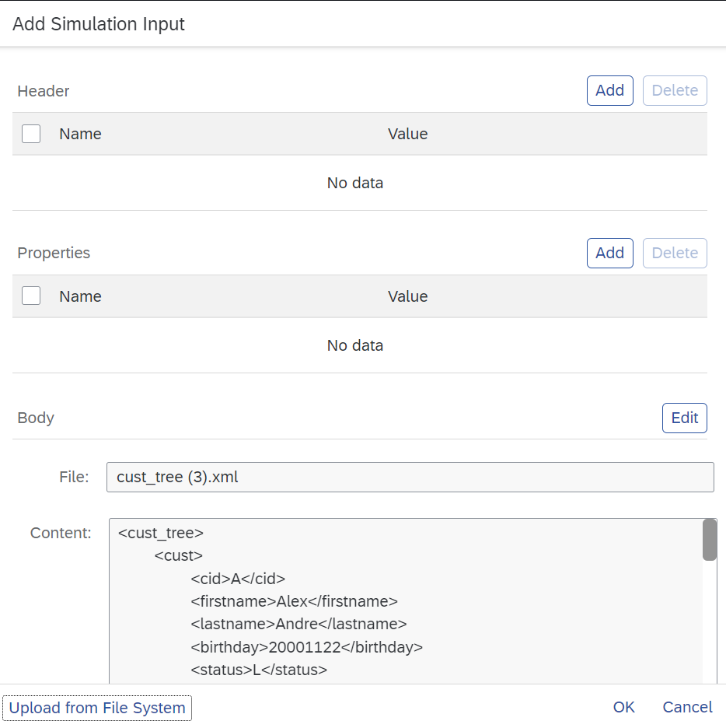Click Name column header in Properties table
This screenshot has width=726, height=728.
[x=80, y=296]
